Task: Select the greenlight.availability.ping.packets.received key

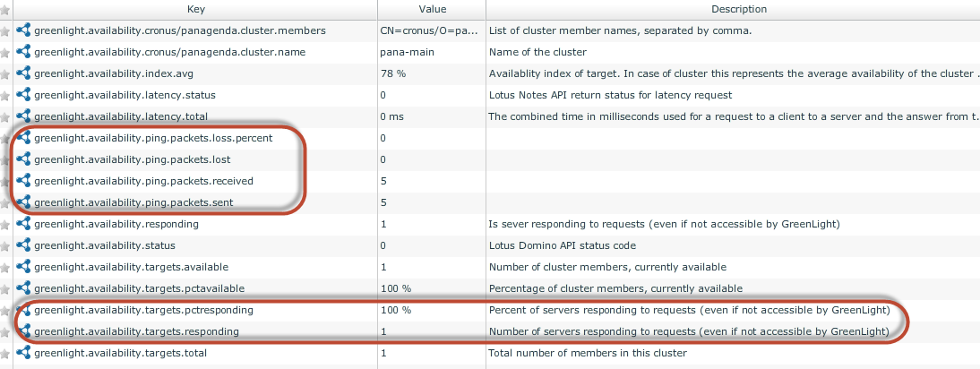Action: pos(143,181)
